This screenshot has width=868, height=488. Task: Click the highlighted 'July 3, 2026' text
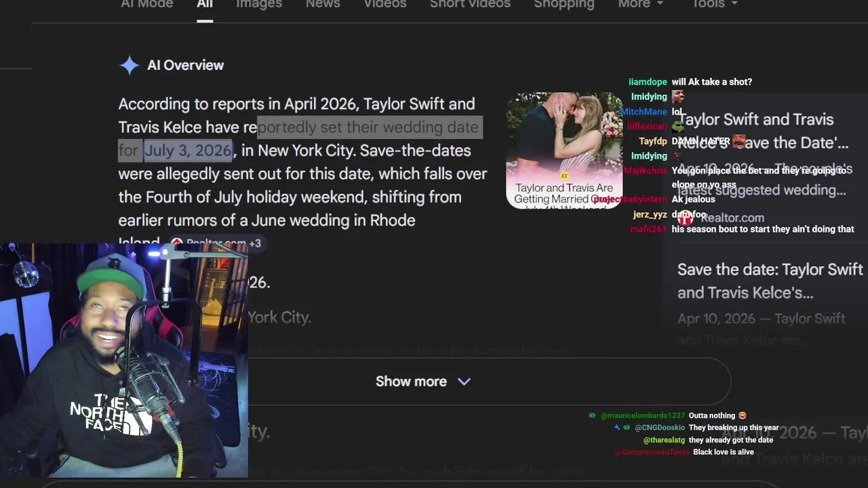tap(188, 150)
